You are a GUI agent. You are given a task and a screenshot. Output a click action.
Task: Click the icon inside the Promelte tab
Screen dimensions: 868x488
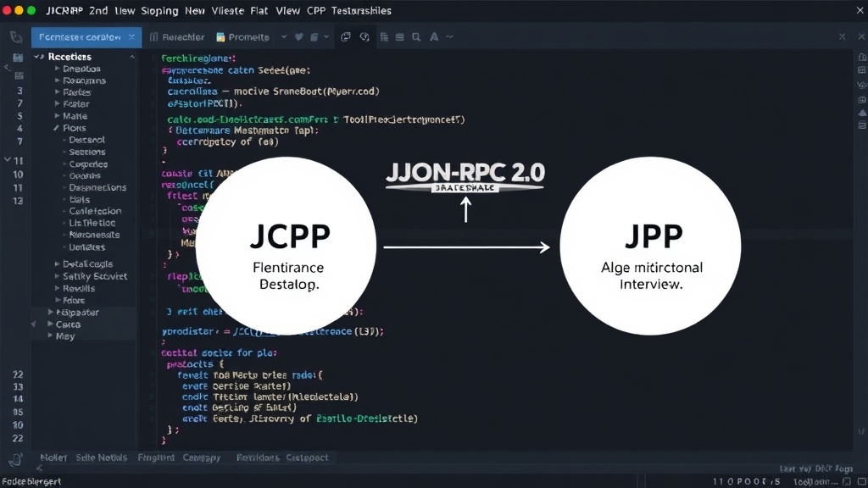(x=220, y=37)
